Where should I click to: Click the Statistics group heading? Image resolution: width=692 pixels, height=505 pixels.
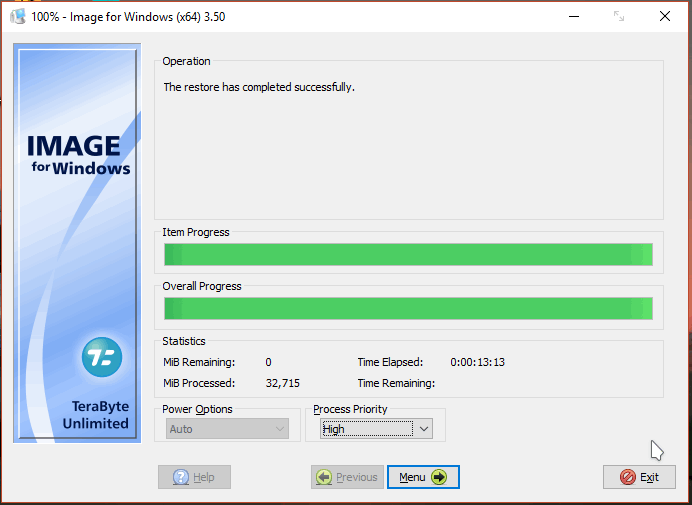(x=184, y=341)
